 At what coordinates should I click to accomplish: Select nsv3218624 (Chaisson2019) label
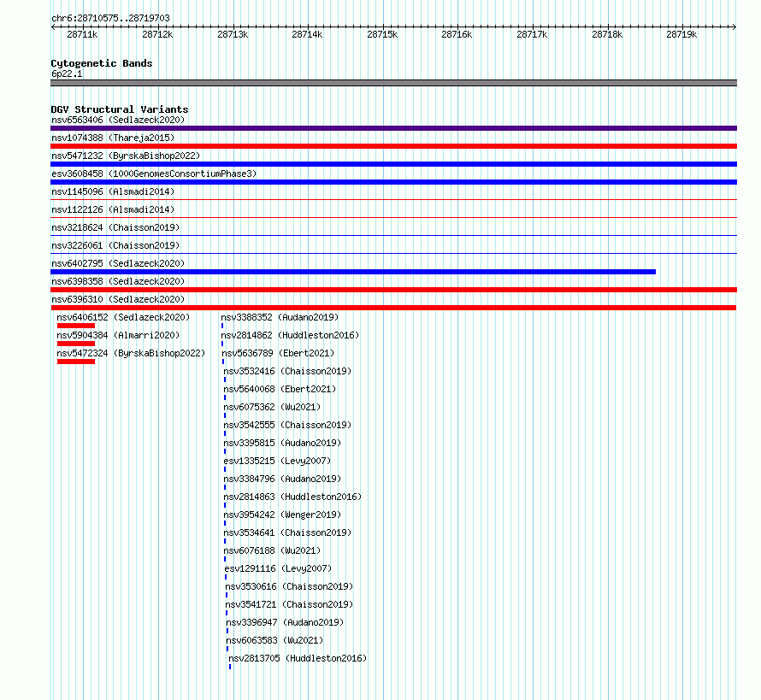tap(115, 227)
